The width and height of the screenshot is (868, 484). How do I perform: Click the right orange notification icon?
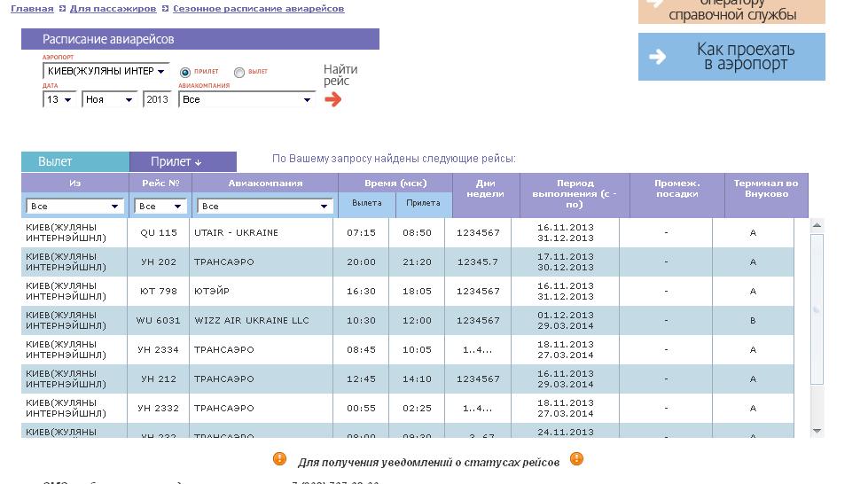tap(576, 459)
